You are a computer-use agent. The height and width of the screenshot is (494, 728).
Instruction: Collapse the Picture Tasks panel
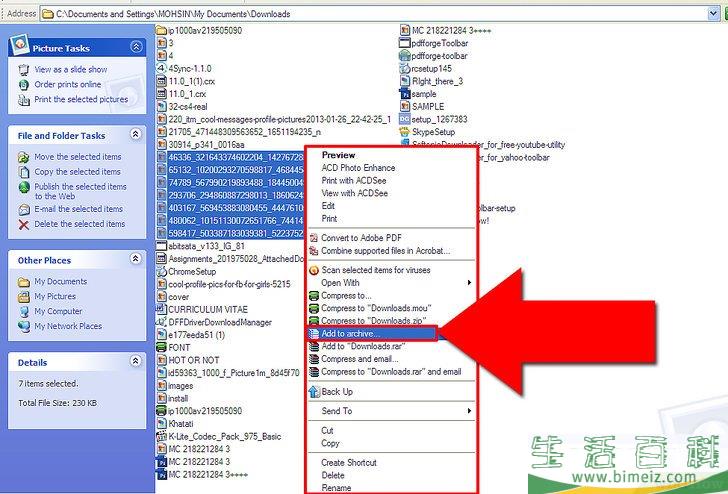pyautogui.click(x=136, y=46)
